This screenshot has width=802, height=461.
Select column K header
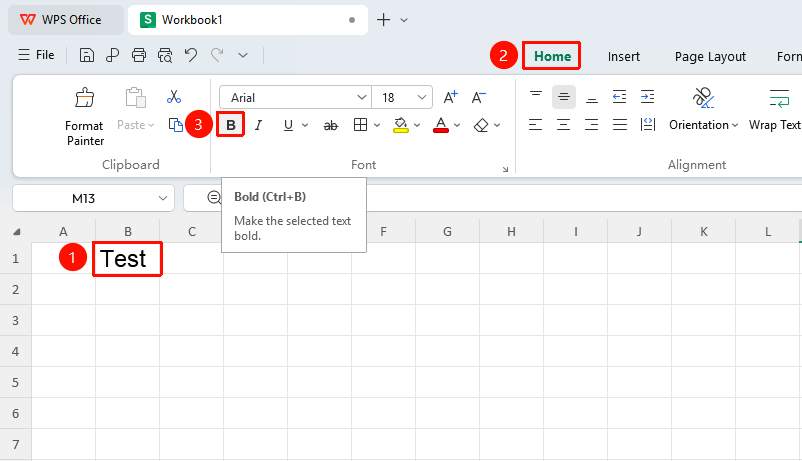click(703, 232)
